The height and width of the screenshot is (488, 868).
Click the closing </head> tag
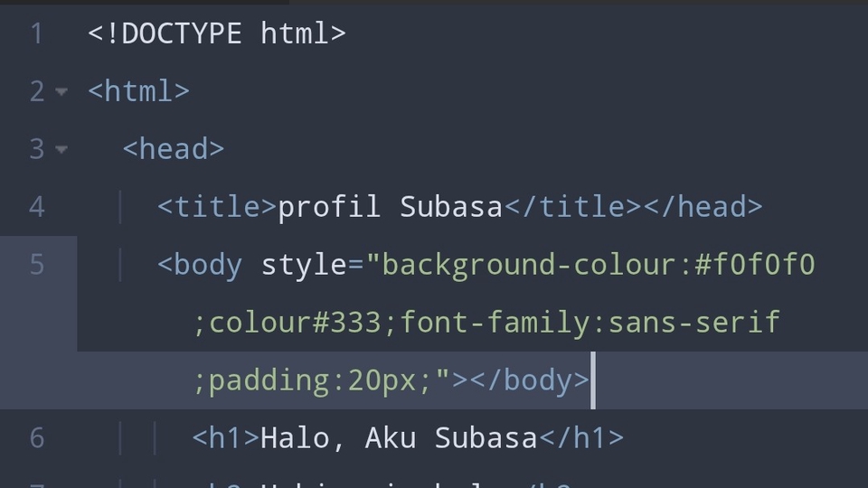(x=703, y=207)
